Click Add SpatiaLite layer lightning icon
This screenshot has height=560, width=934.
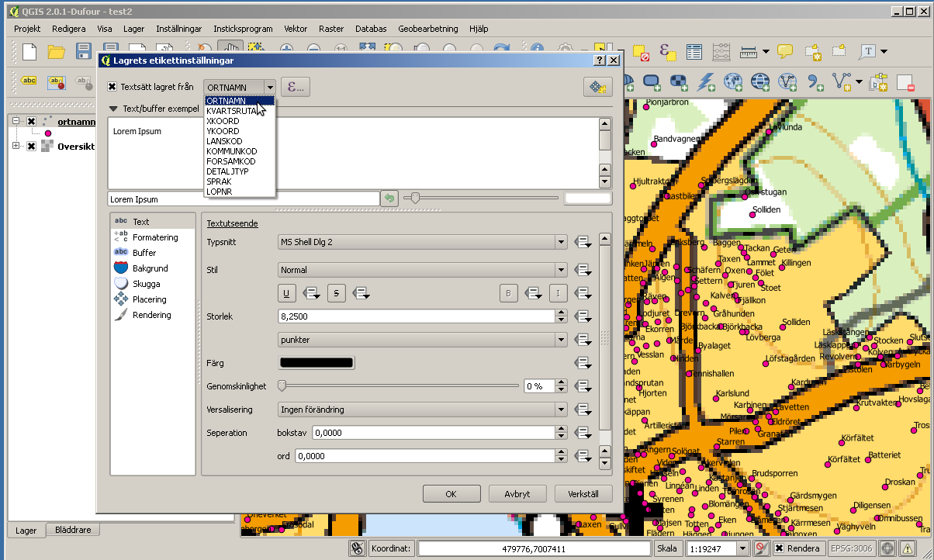(706, 81)
